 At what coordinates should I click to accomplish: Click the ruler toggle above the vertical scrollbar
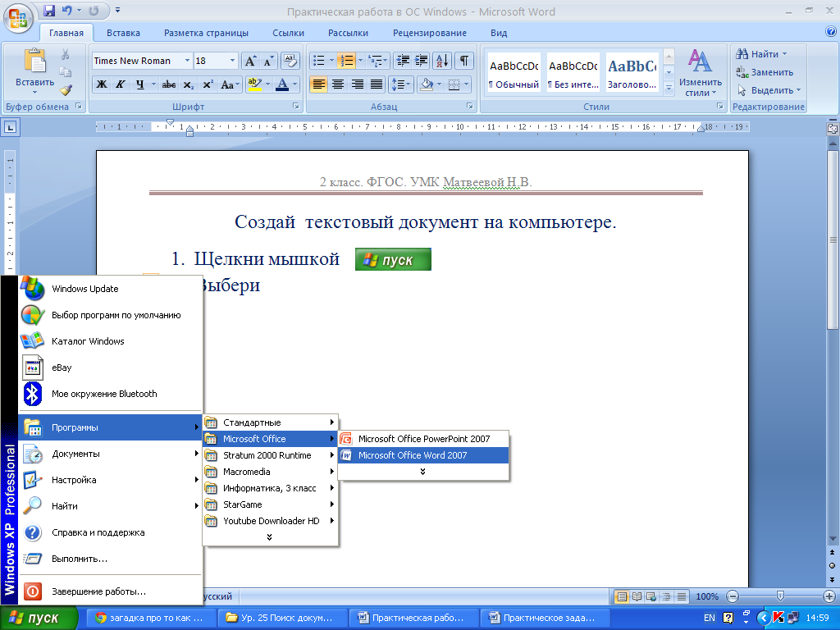pyautogui.click(x=833, y=128)
